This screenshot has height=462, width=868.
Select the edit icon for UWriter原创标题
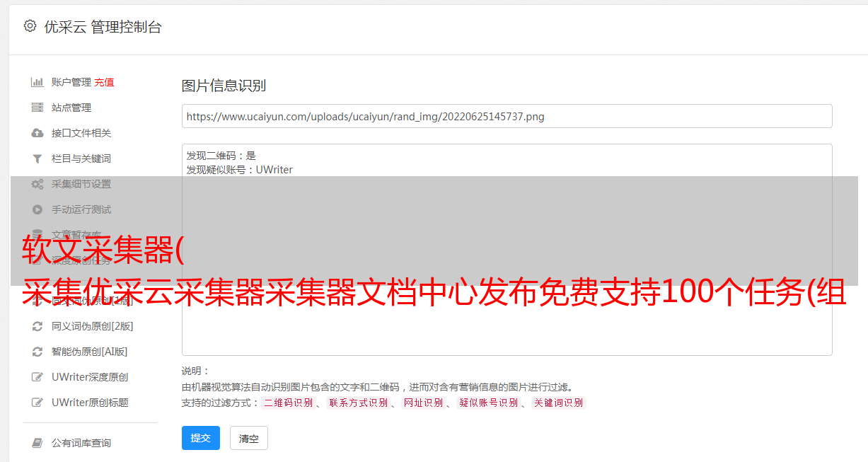point(37,403)
